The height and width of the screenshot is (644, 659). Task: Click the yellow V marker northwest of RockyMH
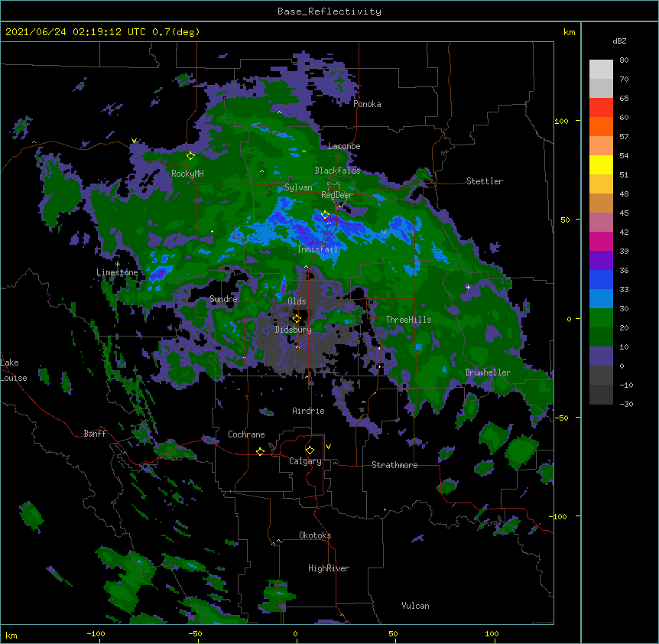[134, 141]
